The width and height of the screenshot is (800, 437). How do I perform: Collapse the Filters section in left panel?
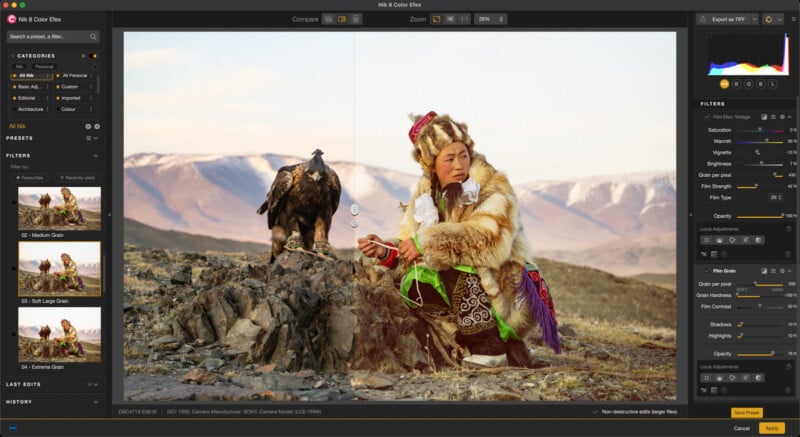tap(96, 156)
